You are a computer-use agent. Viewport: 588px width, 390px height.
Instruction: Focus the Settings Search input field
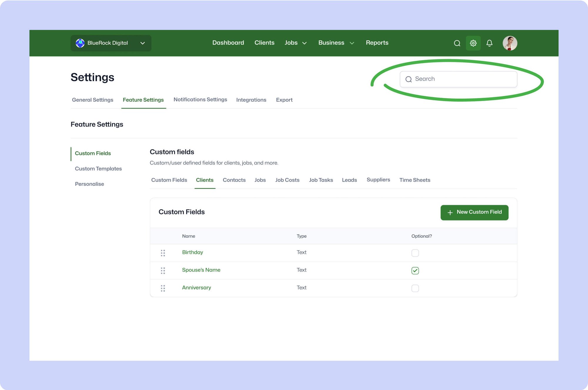click(458, 79)
